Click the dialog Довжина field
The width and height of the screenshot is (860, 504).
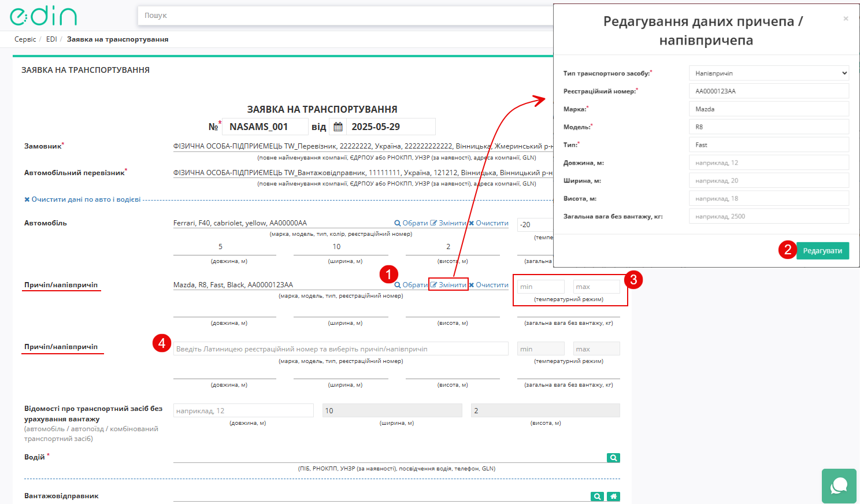(x=769, y=163)
